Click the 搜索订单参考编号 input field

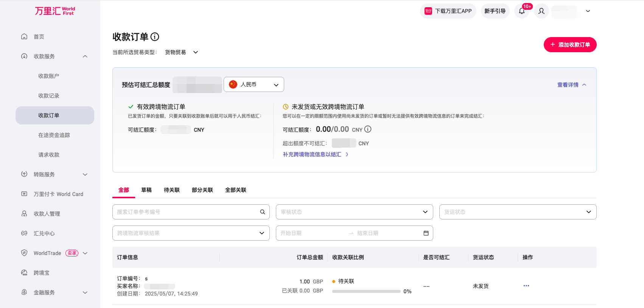pos(185,212)
